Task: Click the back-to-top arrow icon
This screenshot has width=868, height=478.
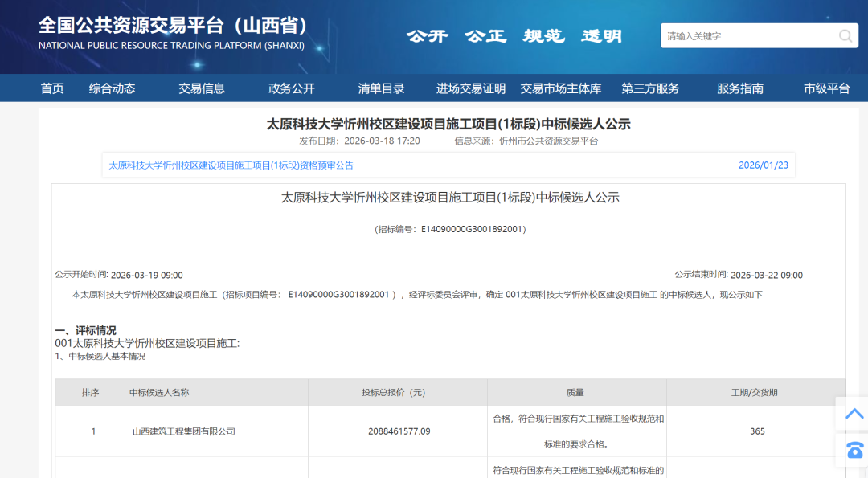Action: pyautogui.click(x=854, y=413)
